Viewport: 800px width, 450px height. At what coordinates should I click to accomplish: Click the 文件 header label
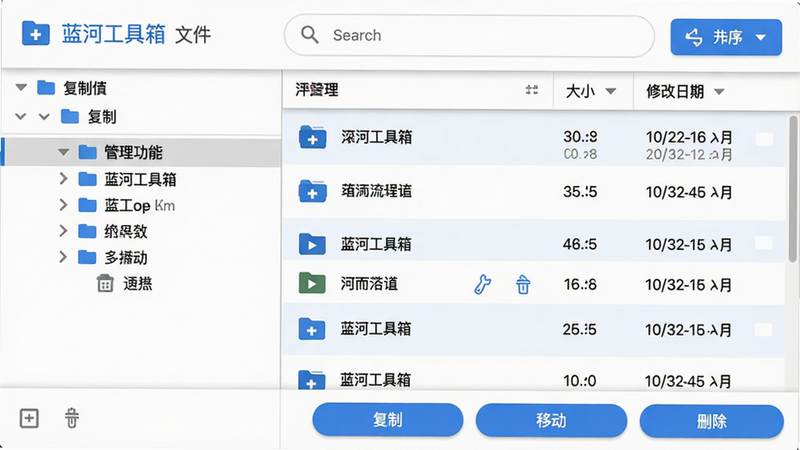tap(193, 35)
